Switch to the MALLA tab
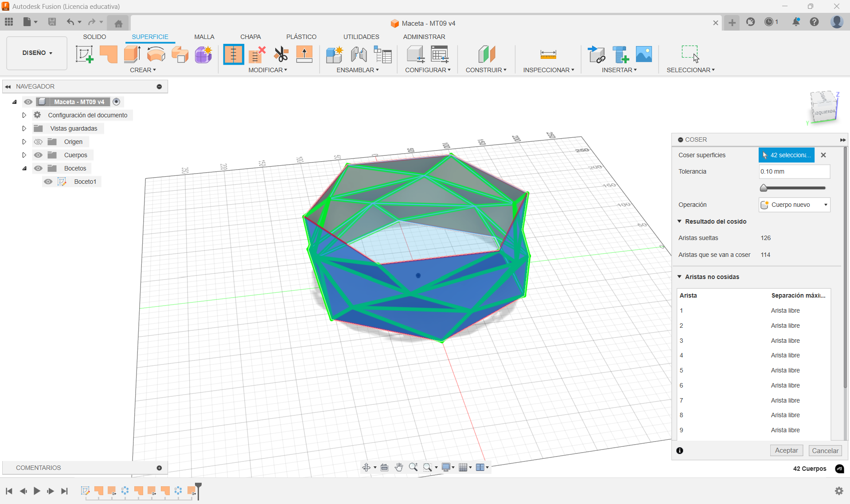Viewport: 850px width, 504px height. point(204,37)
